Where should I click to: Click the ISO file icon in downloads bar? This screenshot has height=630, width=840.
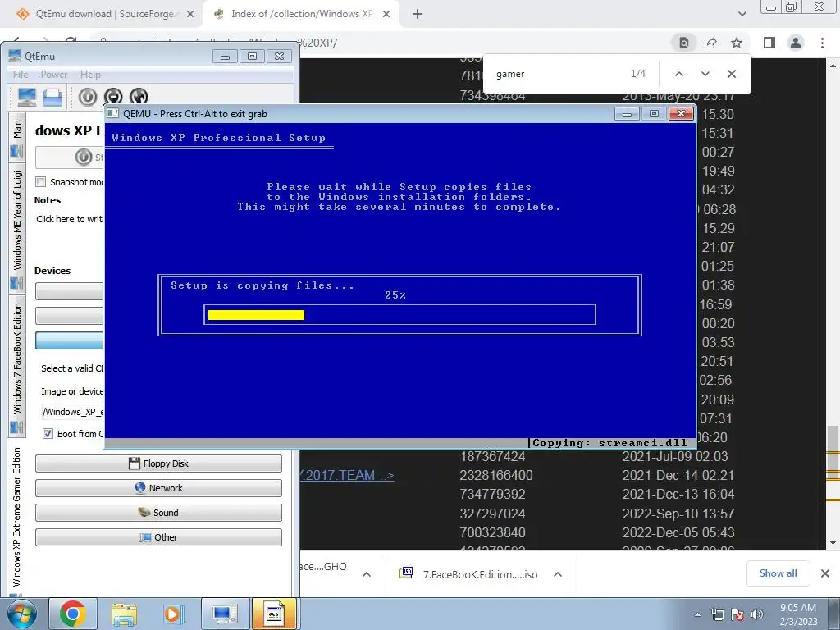tap(407, 573)
